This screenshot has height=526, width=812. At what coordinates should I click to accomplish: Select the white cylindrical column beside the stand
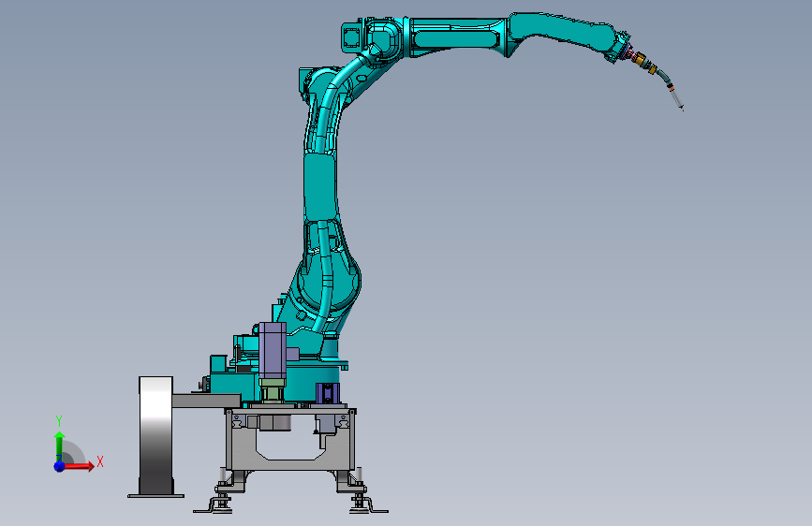point(155,435)
